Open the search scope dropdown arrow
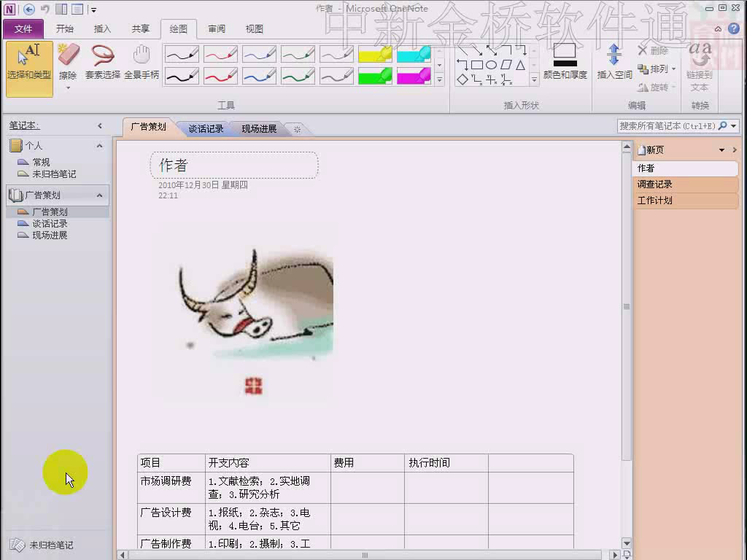Screen dimensions: 747x560 [x=734, y=125]
